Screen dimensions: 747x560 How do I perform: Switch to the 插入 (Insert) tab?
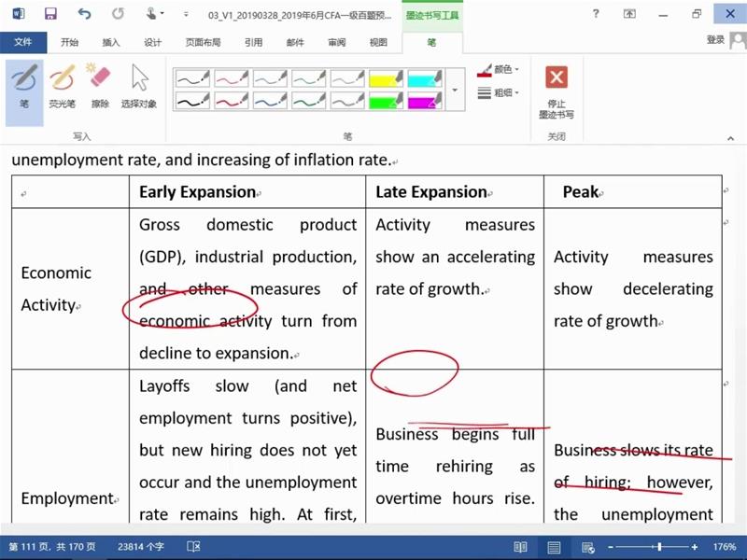tap(111, 42)
